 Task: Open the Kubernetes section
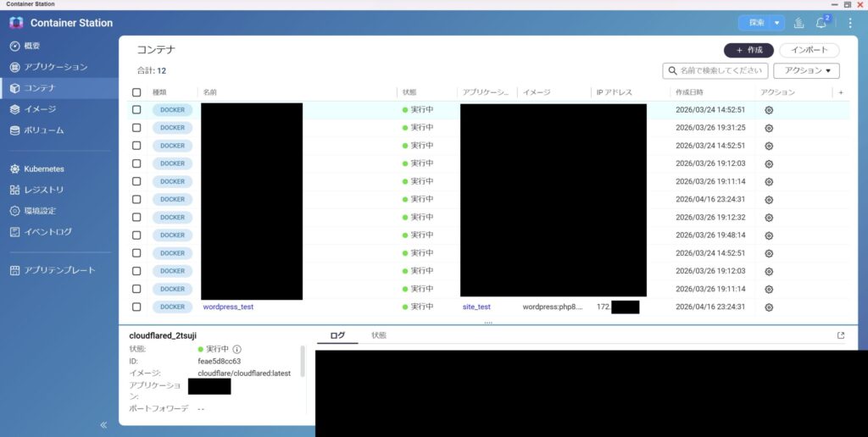pyautogui.click(x=44, y=169)
